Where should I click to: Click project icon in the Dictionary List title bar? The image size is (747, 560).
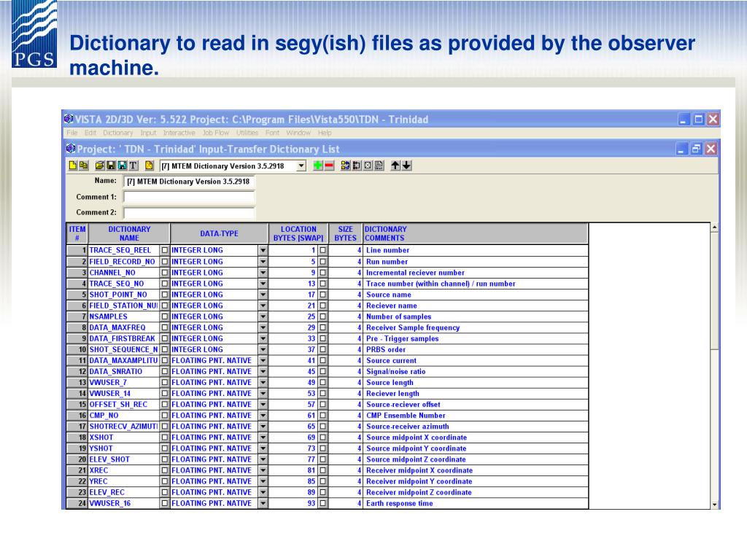(71, 149)
